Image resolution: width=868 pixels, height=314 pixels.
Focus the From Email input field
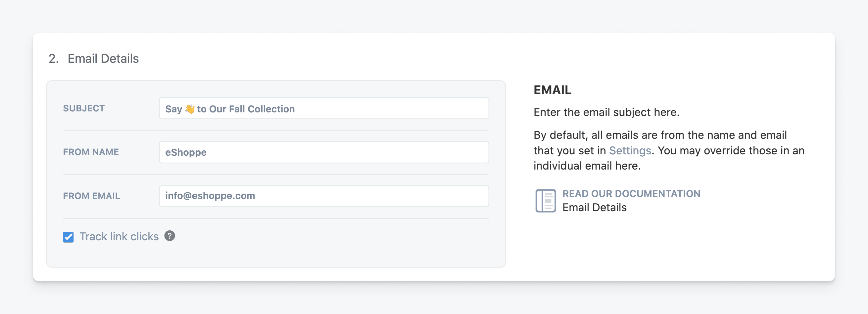[x=324, y=196]
